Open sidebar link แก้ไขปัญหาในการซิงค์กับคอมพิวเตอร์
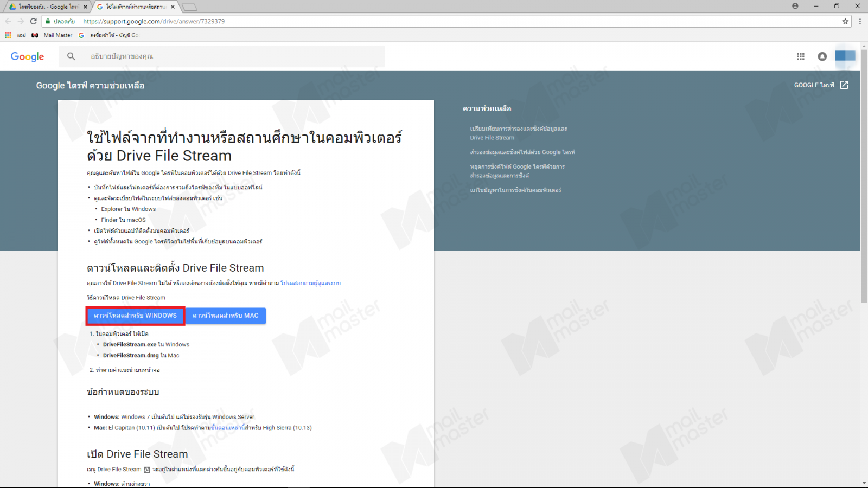 [515, 190]
